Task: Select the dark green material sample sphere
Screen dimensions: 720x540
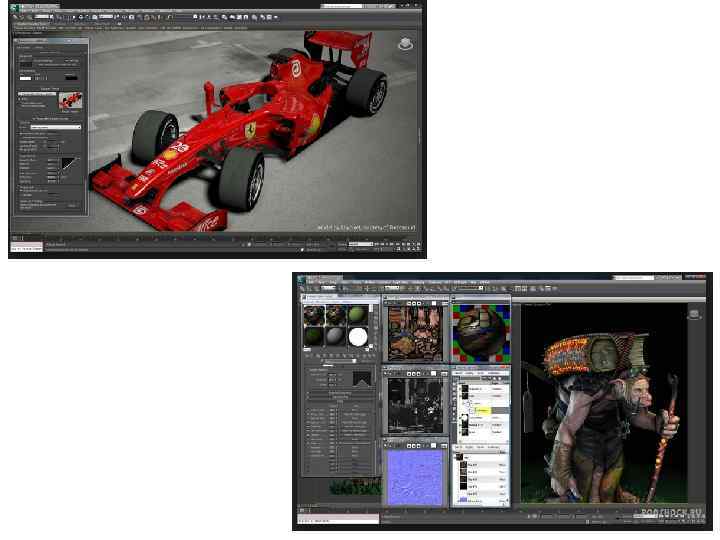Action: 314,336
